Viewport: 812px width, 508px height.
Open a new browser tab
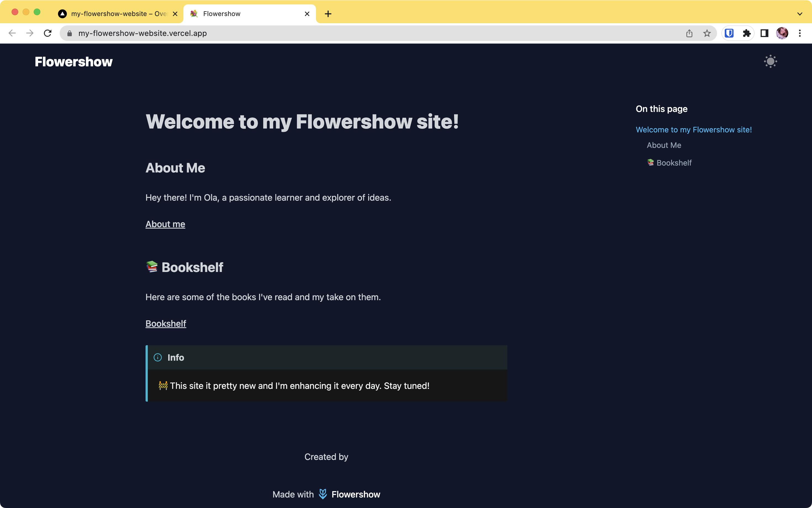(x=328, y=14)
